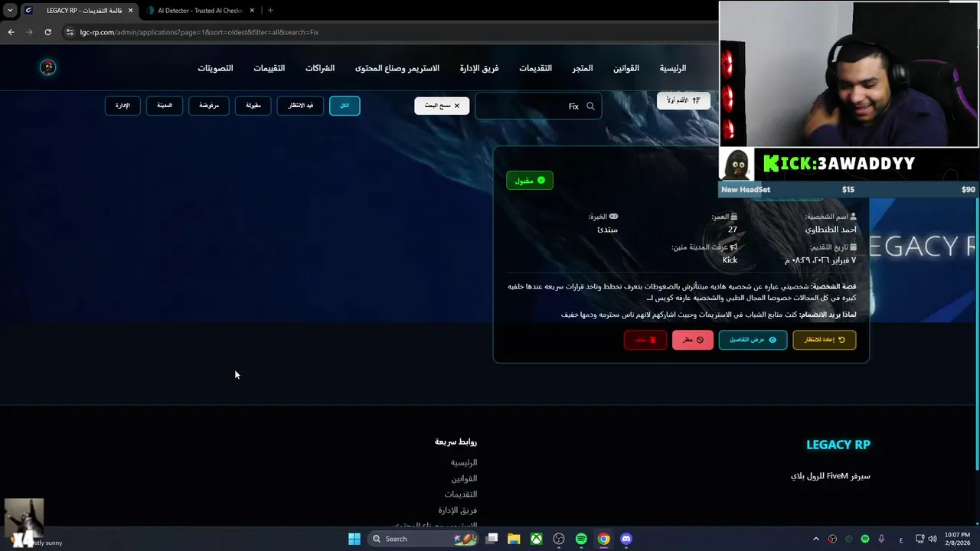Viewport: 980px width, 551px height.
Task: Click the LEGACY RP footer title
Action: point(838,445)
